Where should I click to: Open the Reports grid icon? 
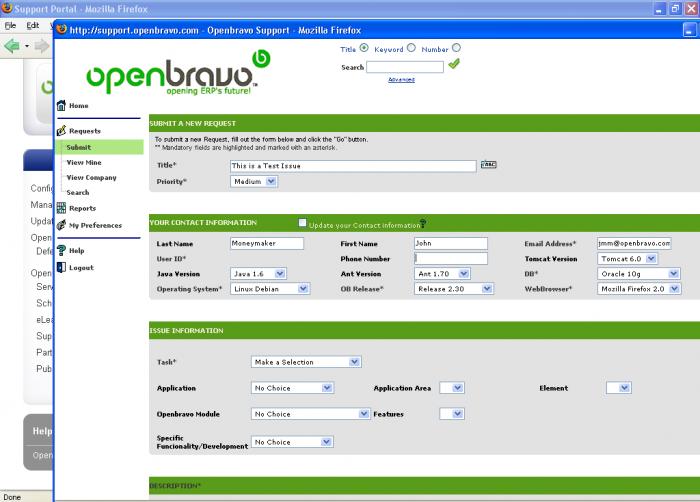point(61,208)
